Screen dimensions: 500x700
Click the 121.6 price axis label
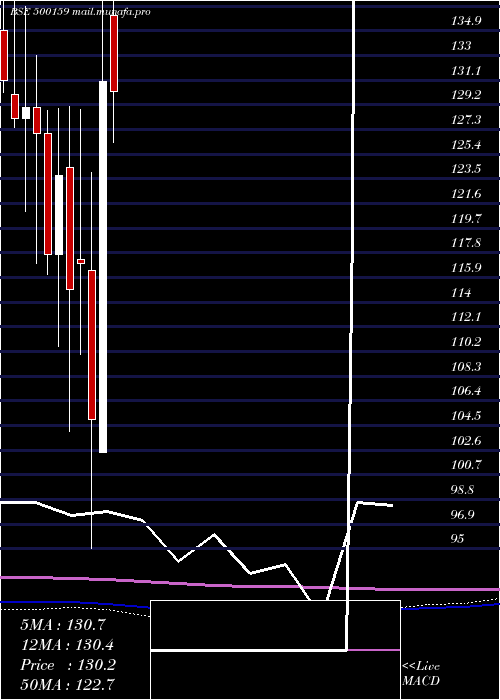466,194
